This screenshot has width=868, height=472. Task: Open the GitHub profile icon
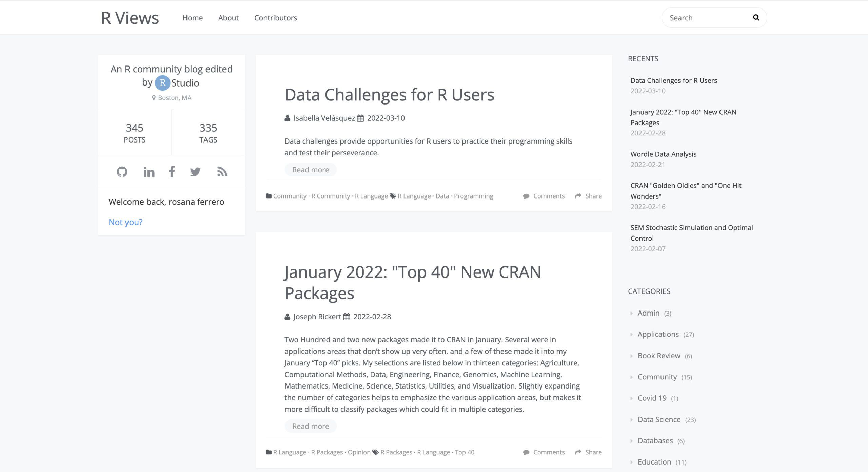coord(122,172)
